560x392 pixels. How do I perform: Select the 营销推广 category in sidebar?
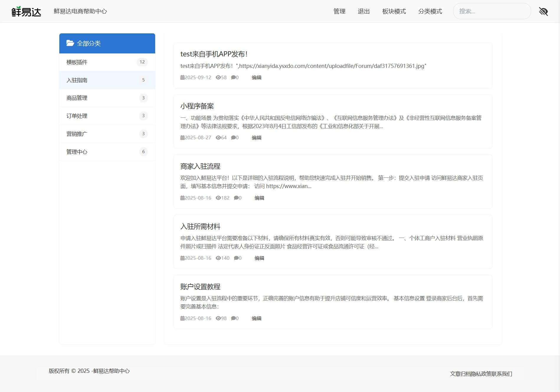coord(77,134)
